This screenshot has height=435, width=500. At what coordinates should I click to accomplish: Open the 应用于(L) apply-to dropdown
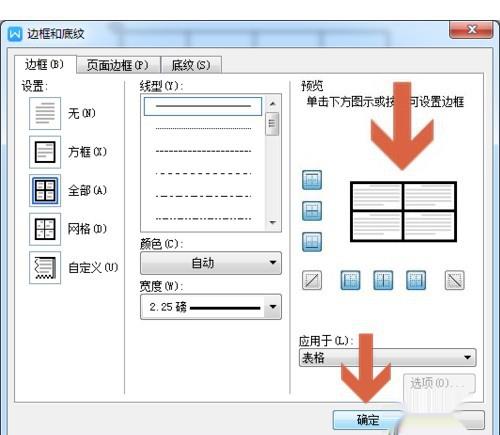tap(388, 358)
